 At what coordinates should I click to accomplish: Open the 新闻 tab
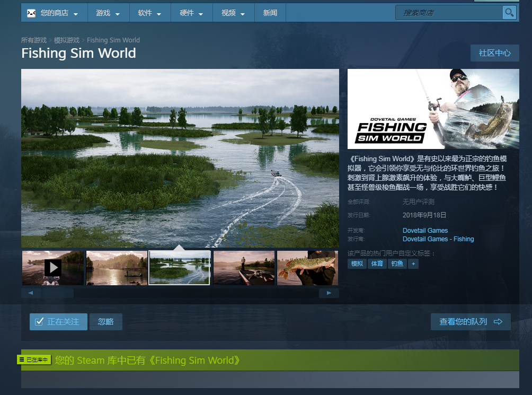click(270, 13)
